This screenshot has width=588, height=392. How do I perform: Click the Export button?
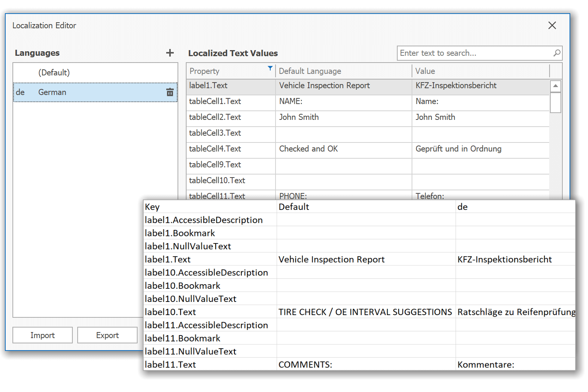pyautogui.click(x=107, y=335)
